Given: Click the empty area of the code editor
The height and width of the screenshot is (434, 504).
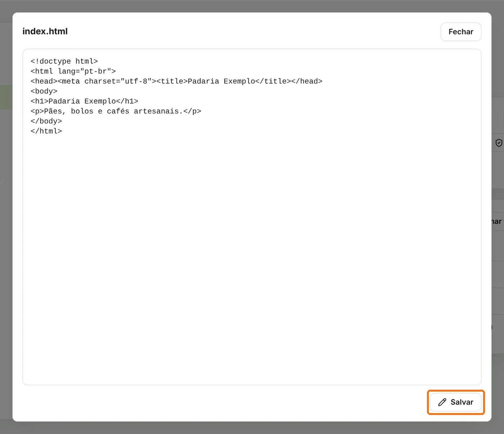Looking at the screenshot, I should pyautogui.click(x=252, y=259).
